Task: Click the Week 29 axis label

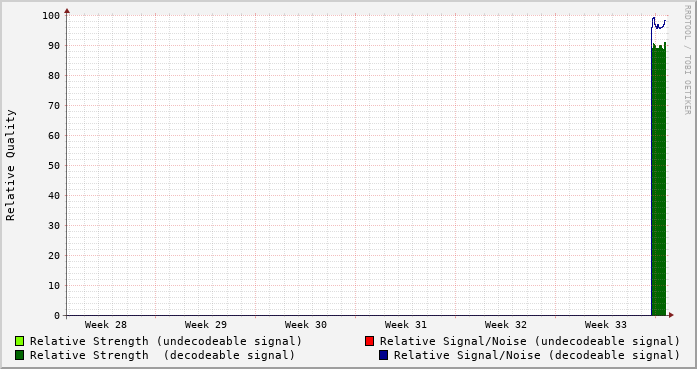Action: pos(206,325)
